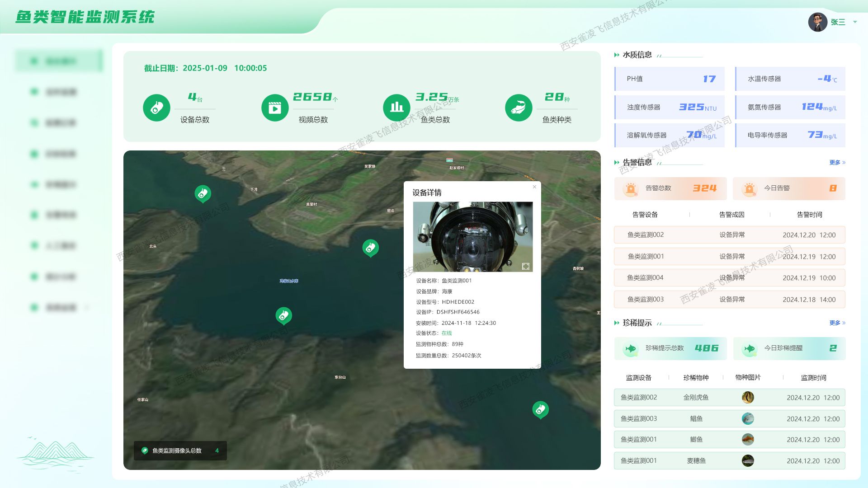Screen dimensions: 868x488
Task: Click the 金刚虎鱼 species thumbnail image
Action: [x=748, y=397]
